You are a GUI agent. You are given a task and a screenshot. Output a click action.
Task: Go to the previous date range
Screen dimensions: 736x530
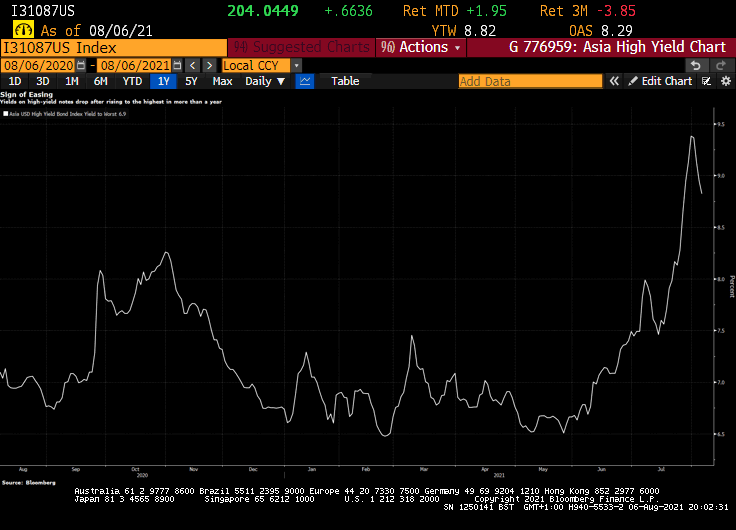click(x=192, y=65)
